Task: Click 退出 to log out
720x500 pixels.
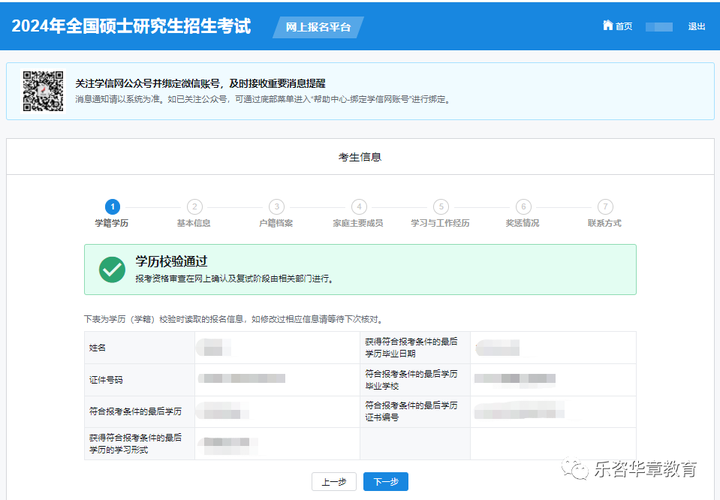Action: point(696,26)
